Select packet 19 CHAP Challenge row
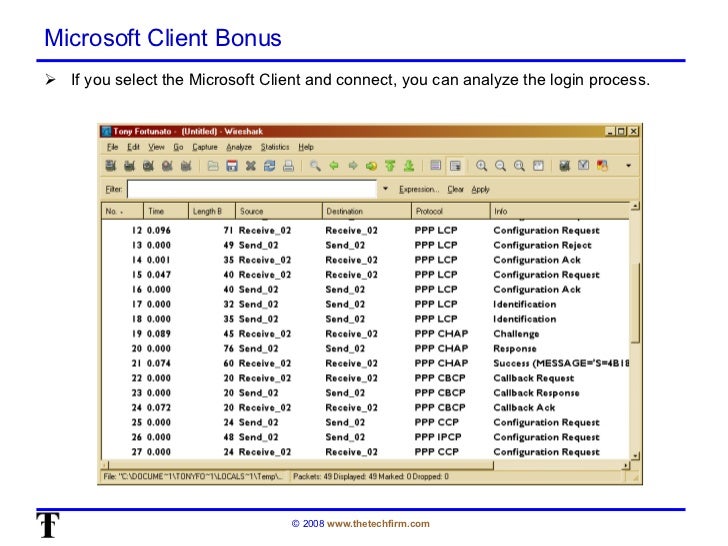 tap(365, 334)
